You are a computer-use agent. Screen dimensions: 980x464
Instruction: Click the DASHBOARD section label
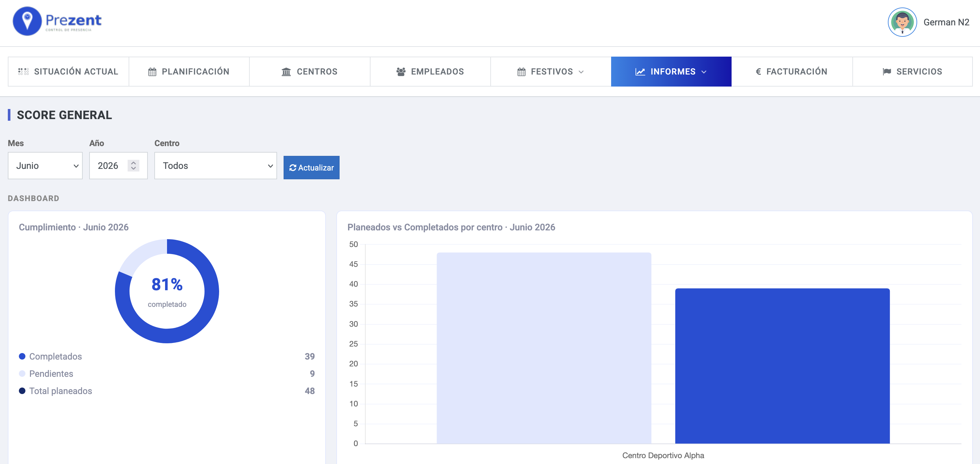(34, 198)
